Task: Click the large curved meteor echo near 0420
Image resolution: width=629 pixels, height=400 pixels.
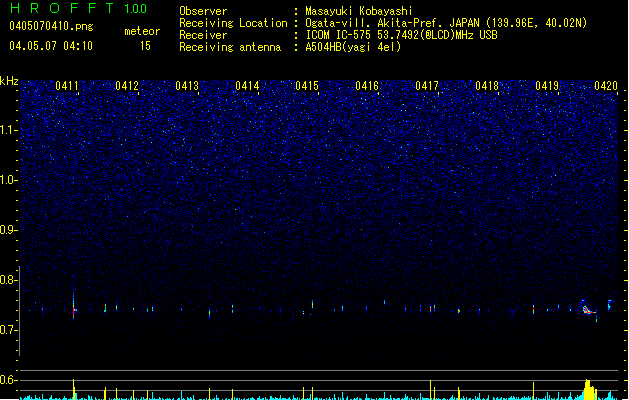Action: click(588, 309)
